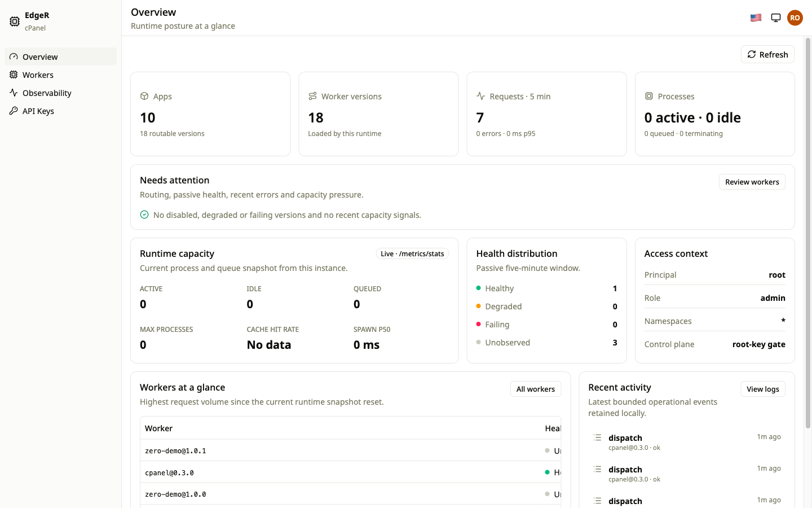Click the page vertical scrollbar

808,233
